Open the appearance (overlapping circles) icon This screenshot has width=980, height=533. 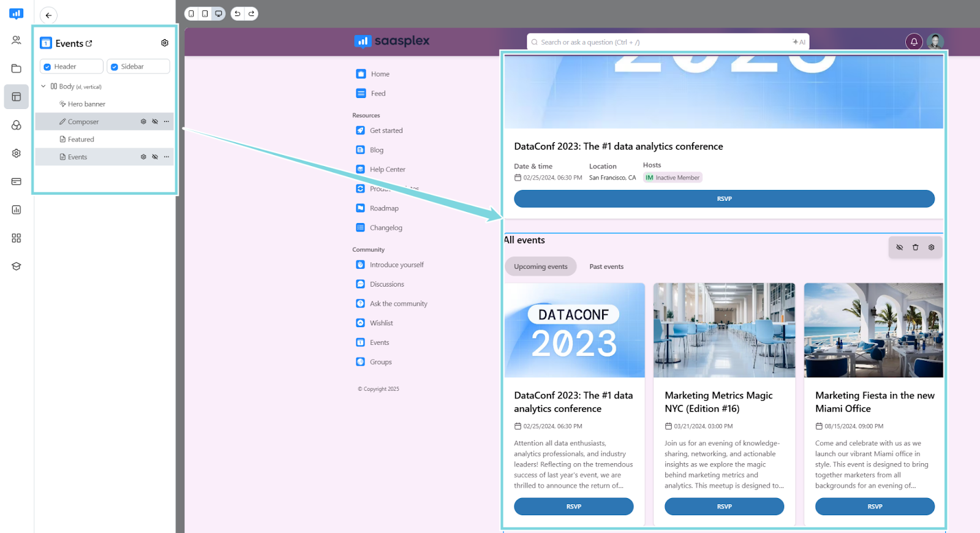(17, 125)
